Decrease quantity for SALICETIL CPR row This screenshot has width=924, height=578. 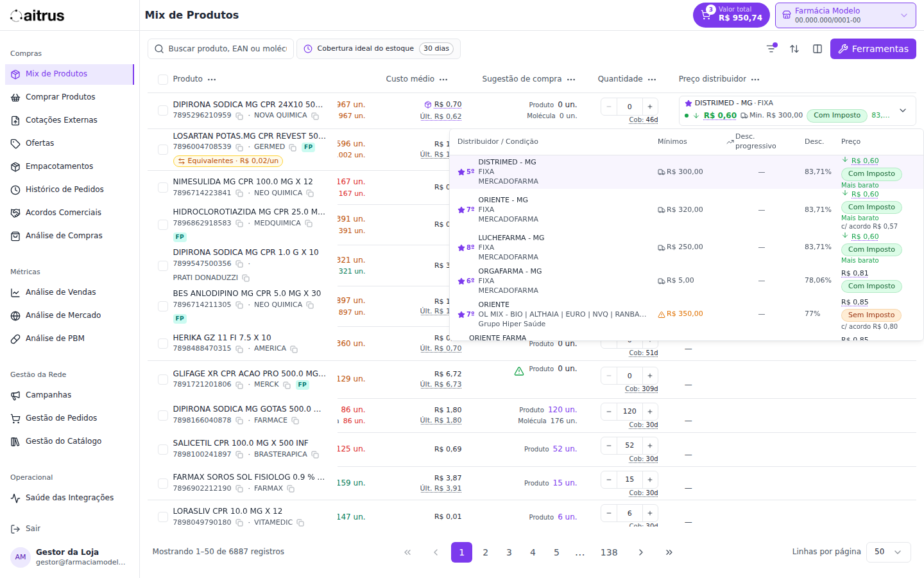609,446
